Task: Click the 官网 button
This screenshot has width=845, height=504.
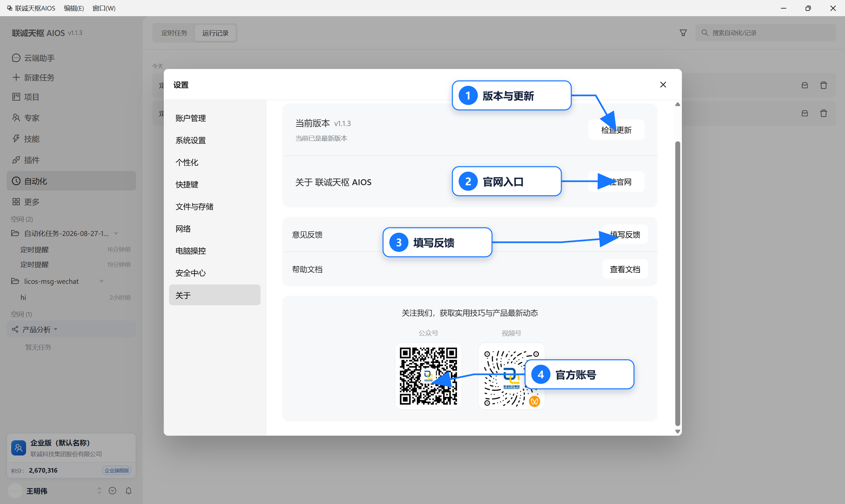Action: click(x=616, y=182)
